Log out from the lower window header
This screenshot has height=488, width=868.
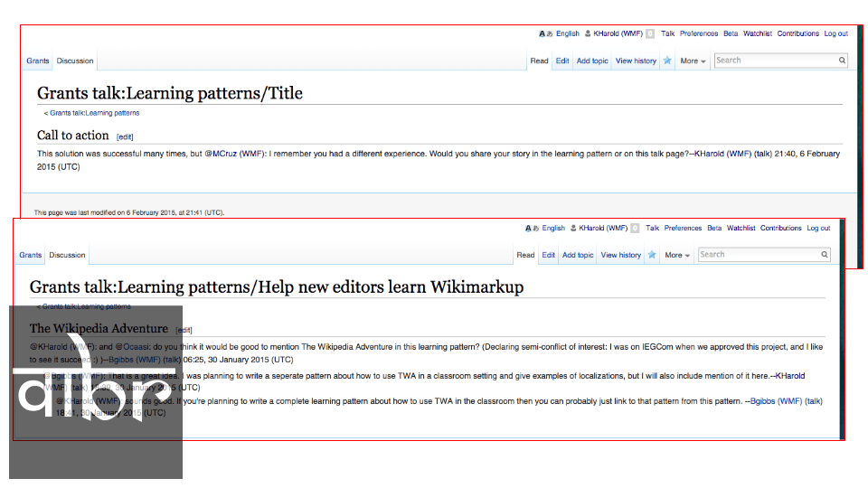click(818, 228)
